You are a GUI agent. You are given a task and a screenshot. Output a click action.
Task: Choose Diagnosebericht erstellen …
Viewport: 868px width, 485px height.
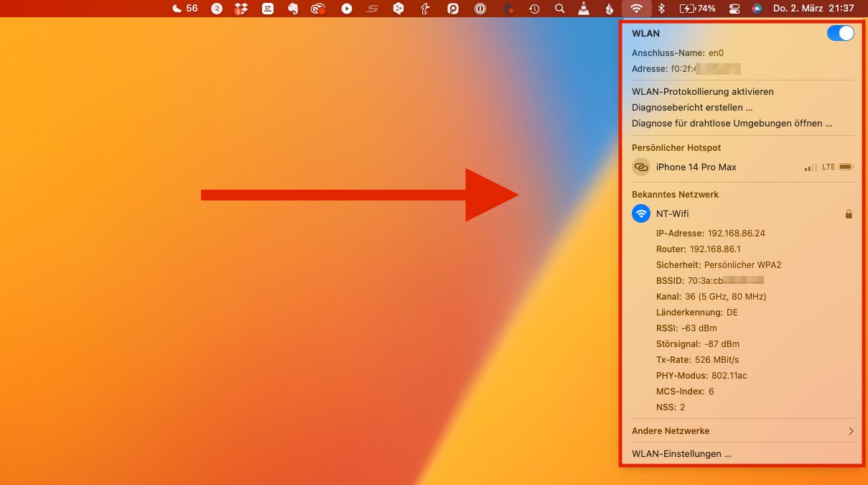[692, 108]
